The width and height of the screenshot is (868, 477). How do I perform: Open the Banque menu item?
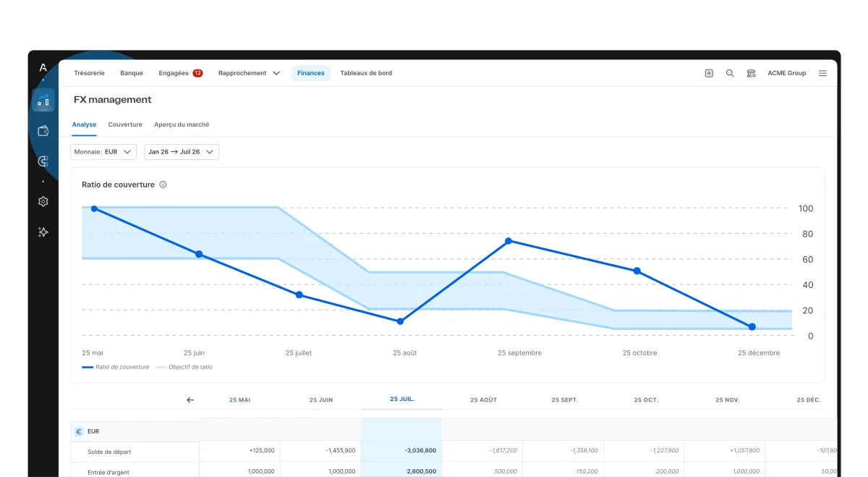click(132, 73)
